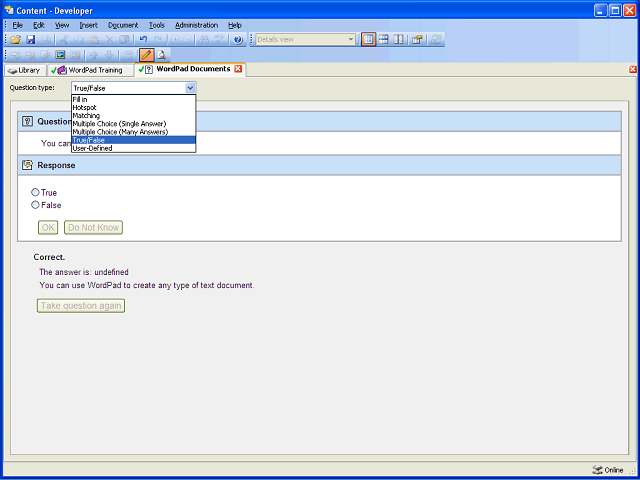The width and height of the screenshot is (640, 480).
Task: Click the 'Correct.' feedback text
Action: (x=49, y=257)
